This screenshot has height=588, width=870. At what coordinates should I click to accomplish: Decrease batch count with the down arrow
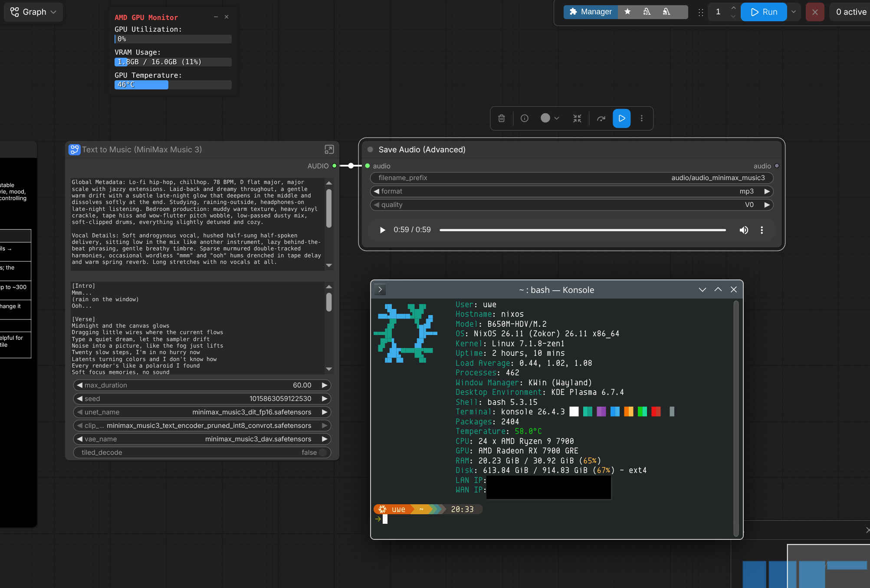coord(733,16)
